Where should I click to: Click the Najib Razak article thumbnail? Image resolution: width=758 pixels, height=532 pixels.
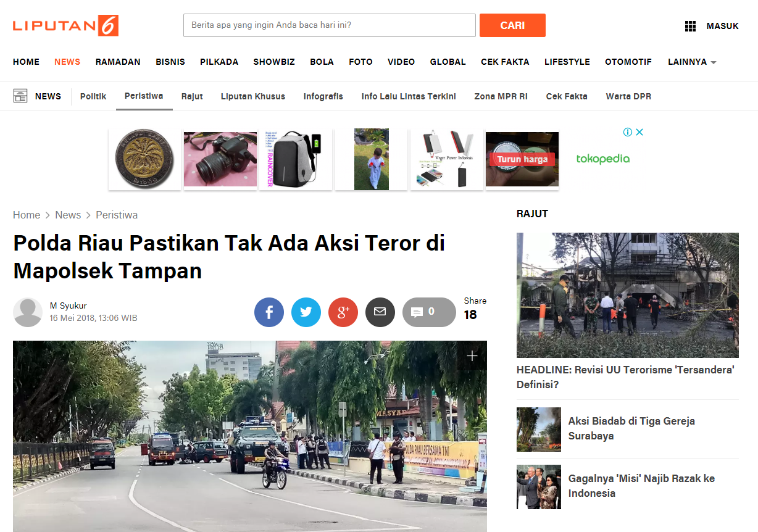point(539,486)
